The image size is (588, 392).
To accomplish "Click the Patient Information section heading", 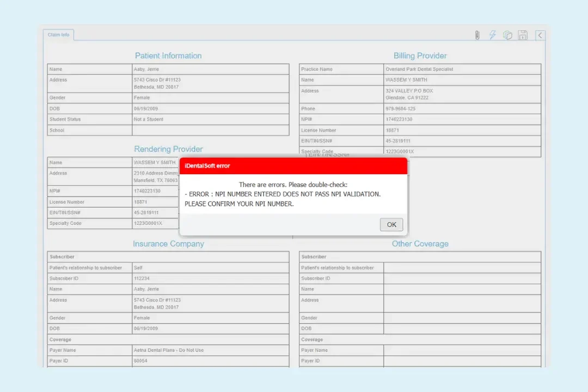I will click(168, 56).
